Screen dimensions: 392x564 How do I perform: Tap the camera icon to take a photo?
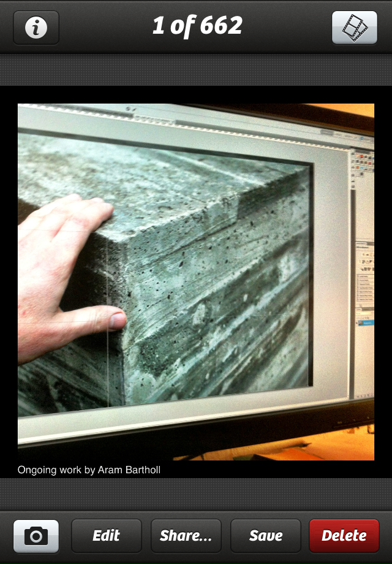click(36, 536)
